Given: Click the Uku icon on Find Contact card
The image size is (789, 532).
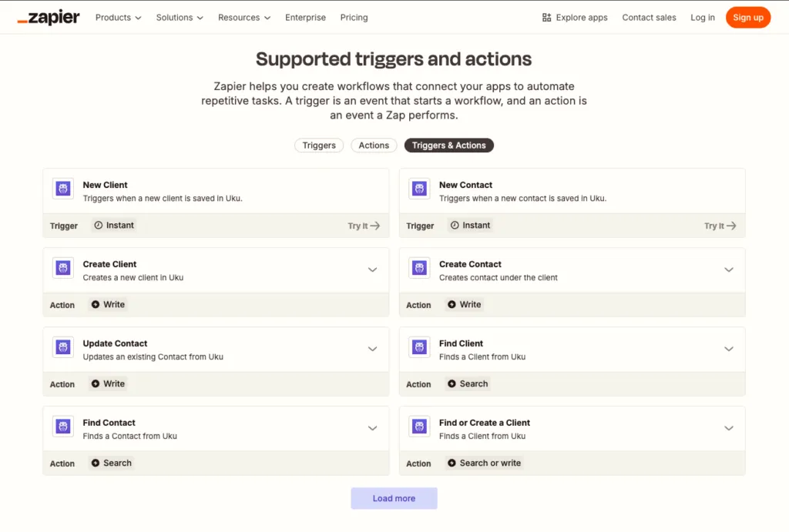Looking at the screenshot, I should [x=63, y=427].
